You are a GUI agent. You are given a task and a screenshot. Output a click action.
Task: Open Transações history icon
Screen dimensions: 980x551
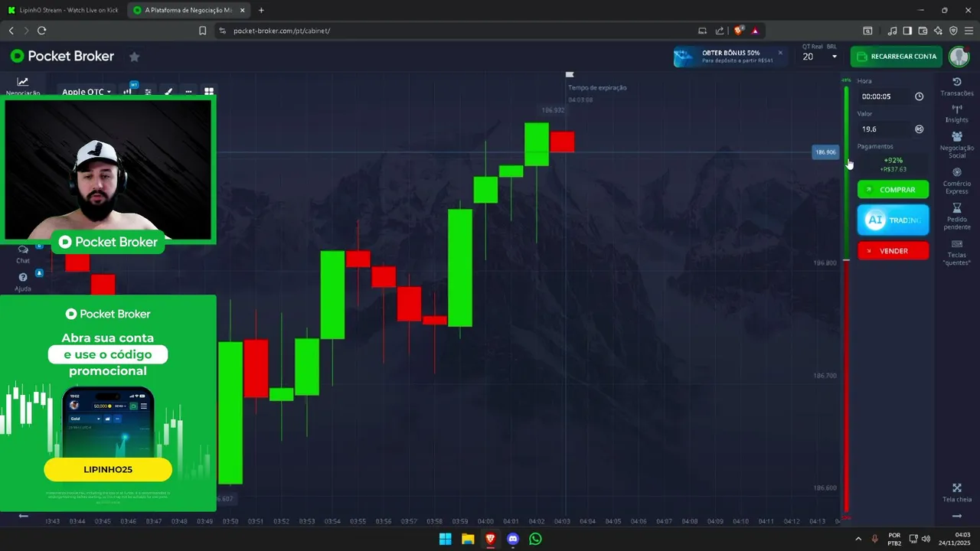point(957,82)
